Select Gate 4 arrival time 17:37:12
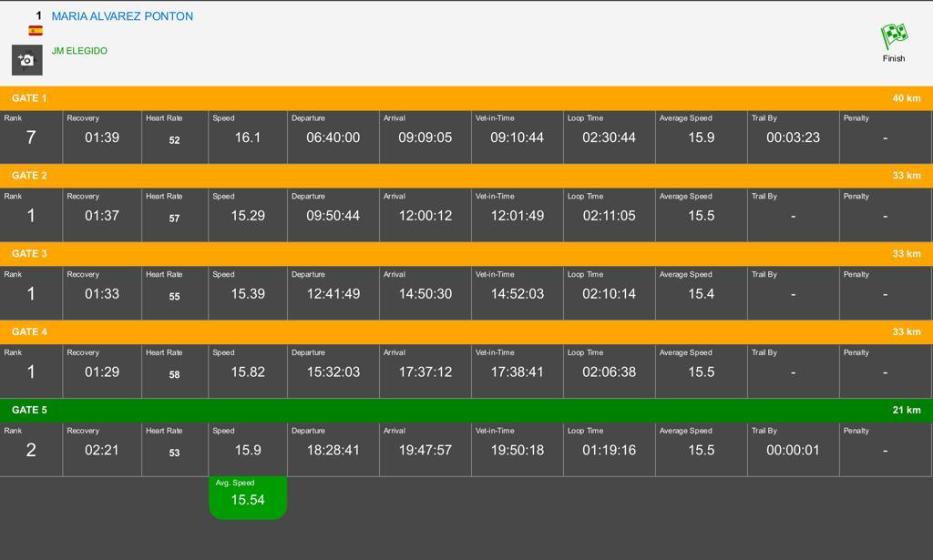 point(425,372)
